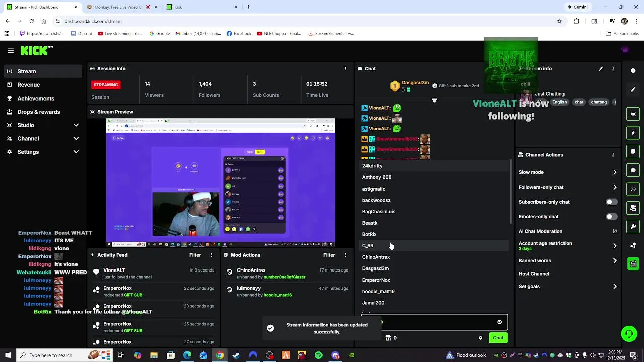Click the clapperboard icon in the right toolbar

633,264
